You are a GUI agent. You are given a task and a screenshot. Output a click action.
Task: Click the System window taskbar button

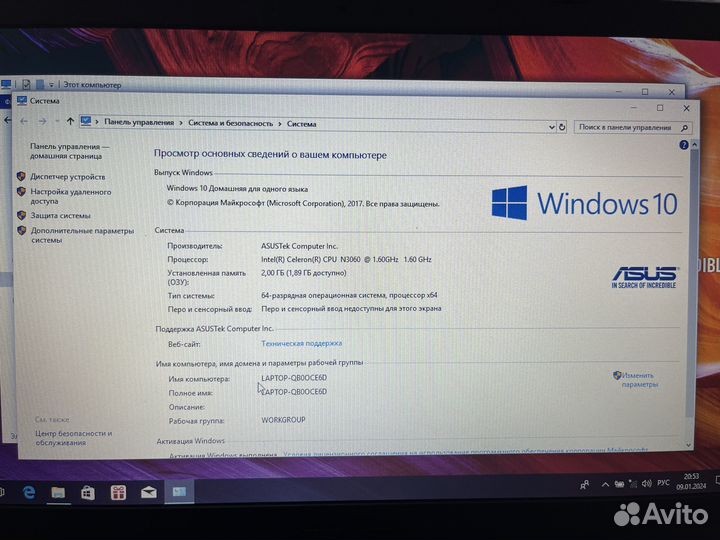(x=179, y=492)
